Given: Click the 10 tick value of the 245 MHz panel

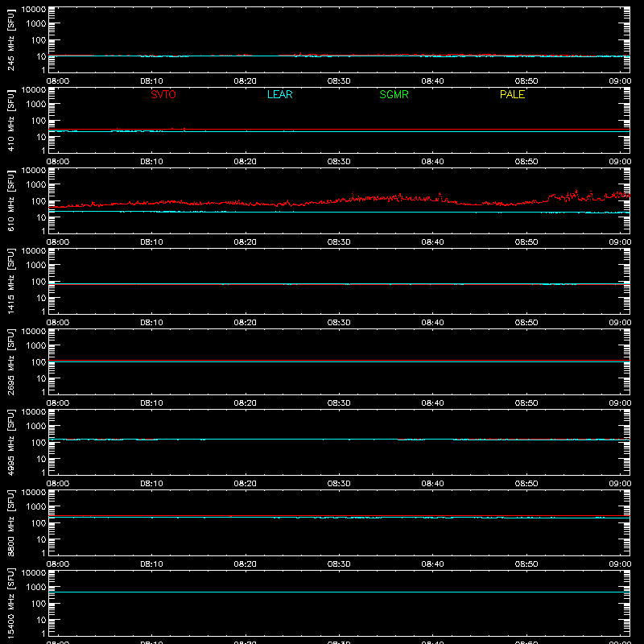Looking at the screenshot, I should coord(42,56).
